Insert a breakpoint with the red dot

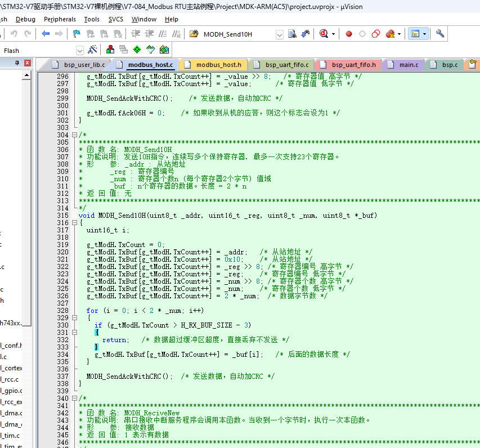[x=349, y=34]
